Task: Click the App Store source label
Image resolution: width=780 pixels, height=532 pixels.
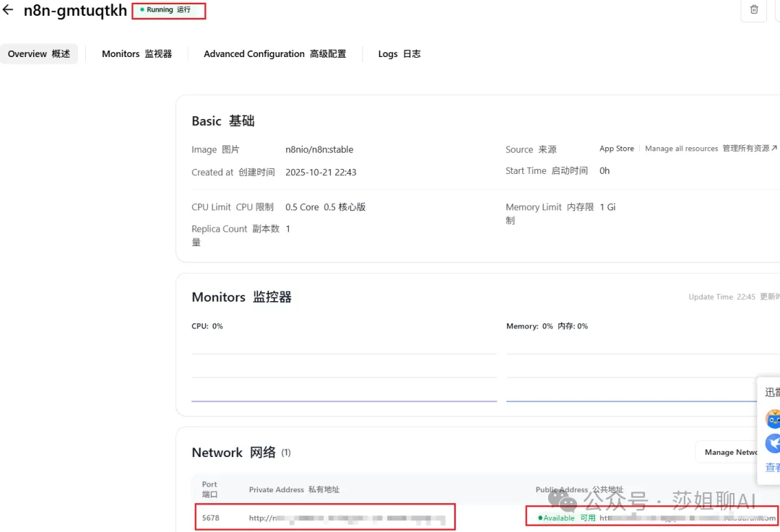Action: click(616, 149)
